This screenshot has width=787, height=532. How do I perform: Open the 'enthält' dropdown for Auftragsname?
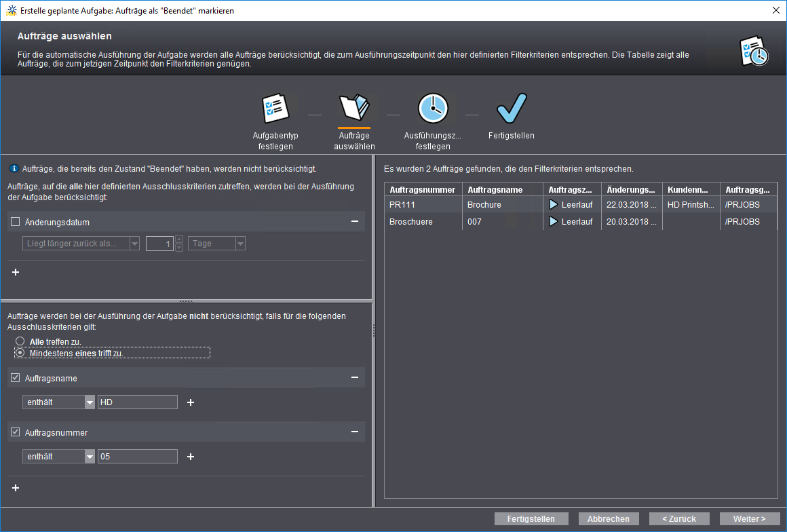coord(59,402)
